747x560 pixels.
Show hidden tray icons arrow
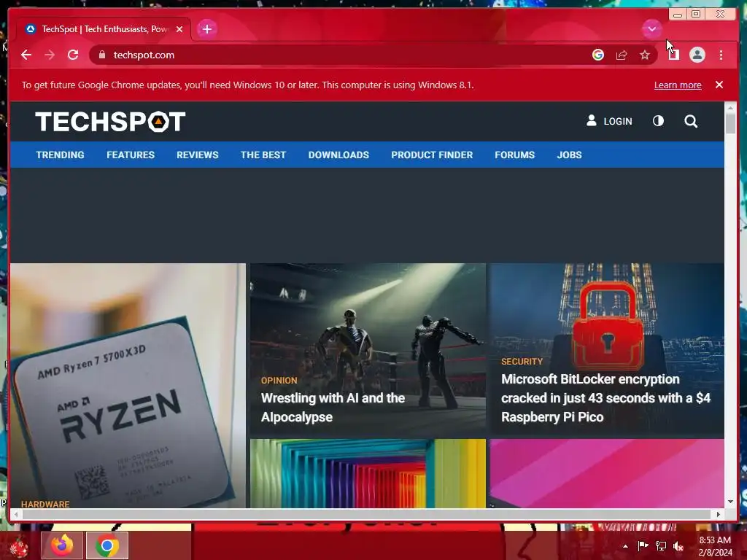tap(625, 546)
